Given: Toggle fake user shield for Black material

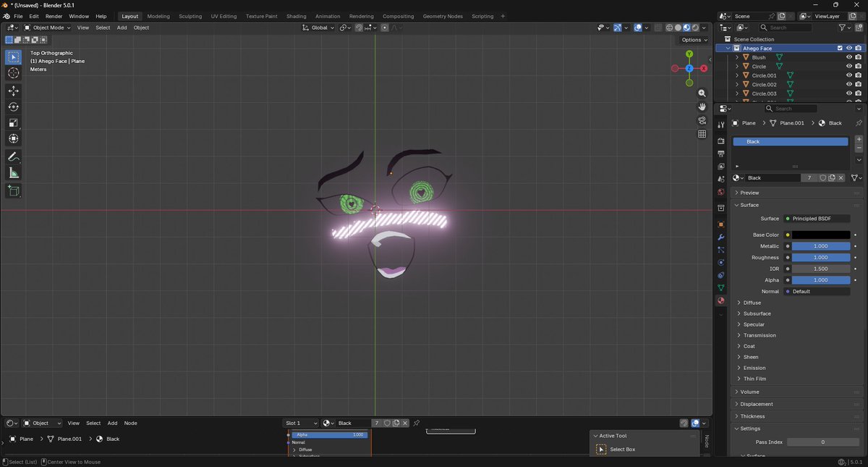Looking at the screenshot, I should (x=822, y=177).
